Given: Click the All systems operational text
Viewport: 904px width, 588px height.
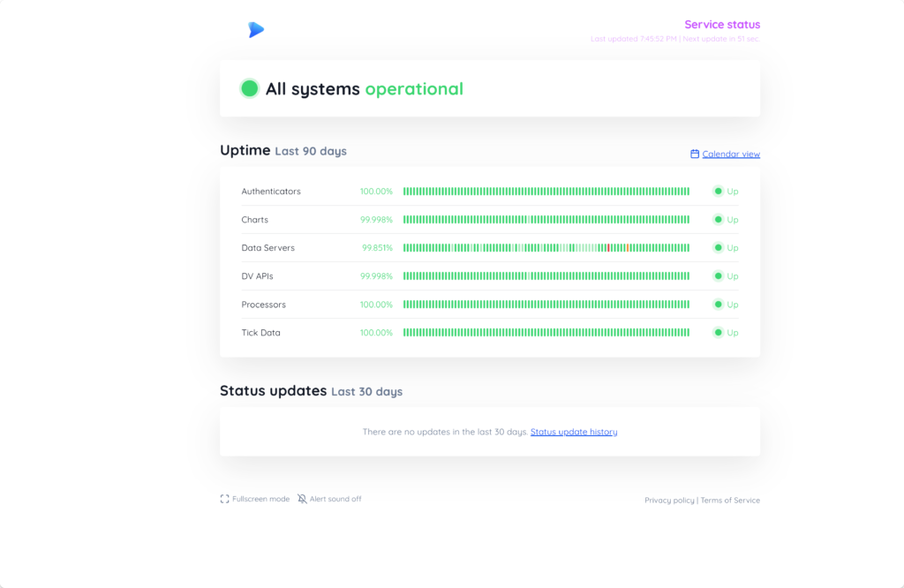Looking at the screenshot, I should coord(365,89).
